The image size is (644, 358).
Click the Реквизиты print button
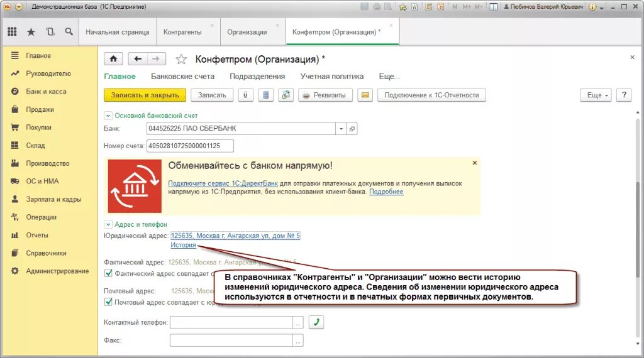click(325, 95)
